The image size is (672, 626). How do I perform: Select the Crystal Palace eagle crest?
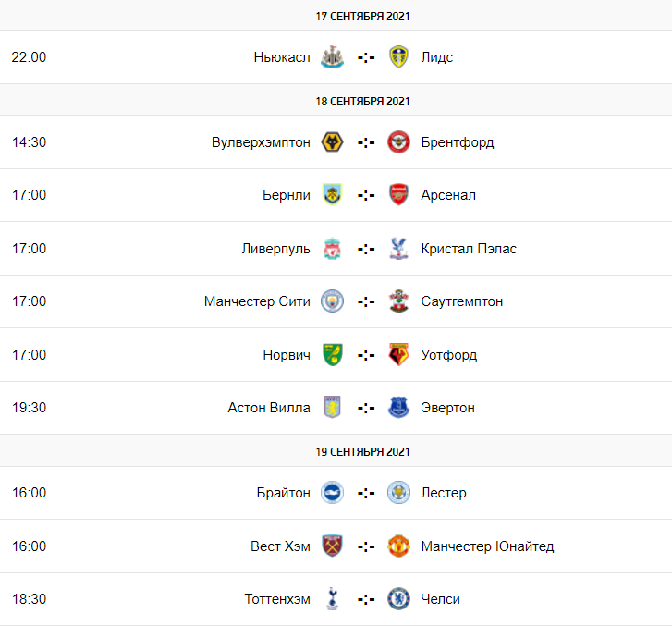pos(398,249)
